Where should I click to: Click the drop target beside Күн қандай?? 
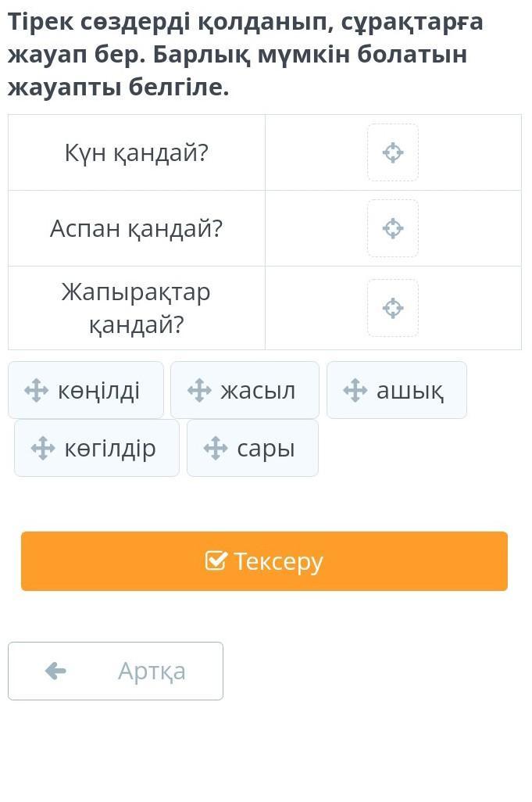pos(392,152)
